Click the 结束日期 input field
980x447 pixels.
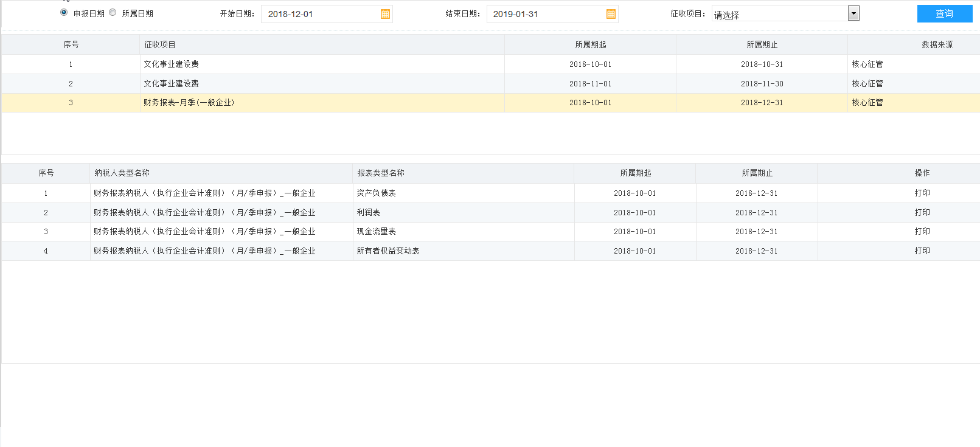point(545,14)
